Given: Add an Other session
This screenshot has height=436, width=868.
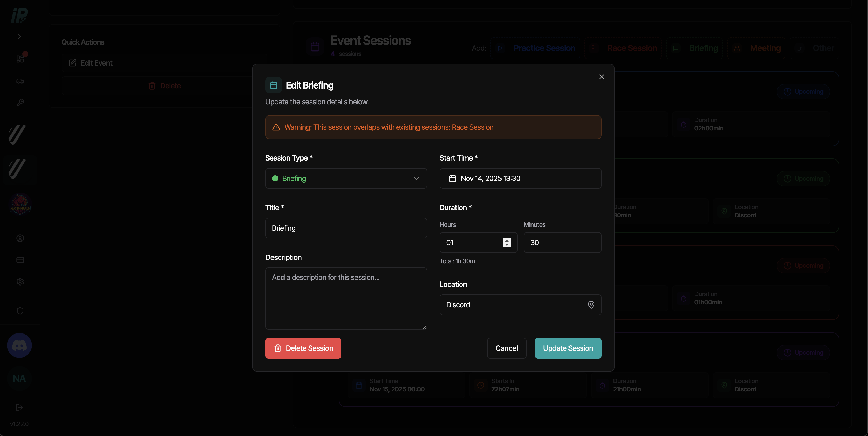Looking at the screenshot, I should [814, 48].
